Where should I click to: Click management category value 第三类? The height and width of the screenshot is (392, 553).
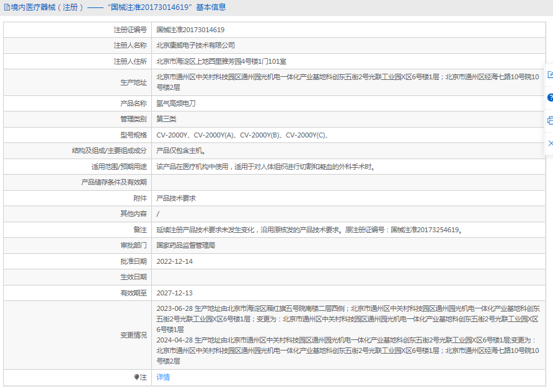[x=166, y=119]
